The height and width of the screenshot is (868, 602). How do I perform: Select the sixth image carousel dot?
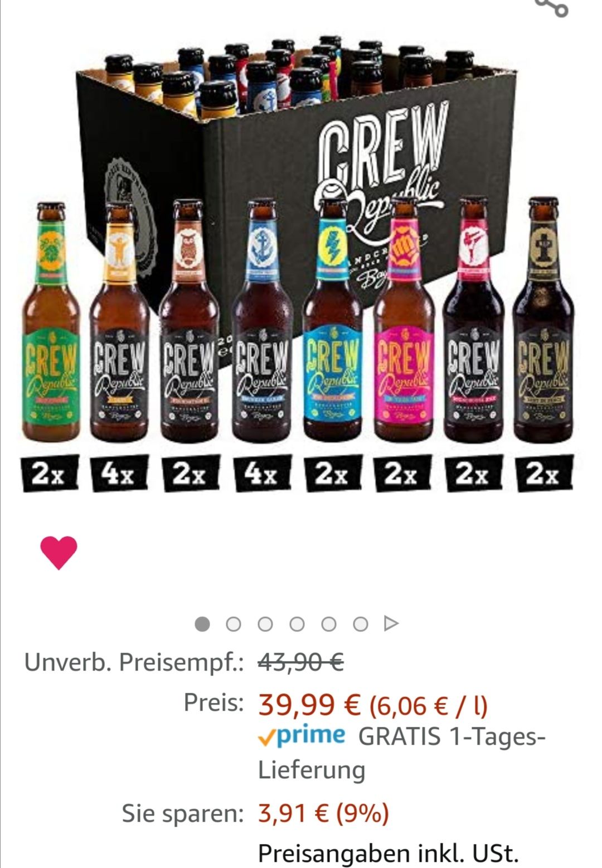tap(361, 624)
